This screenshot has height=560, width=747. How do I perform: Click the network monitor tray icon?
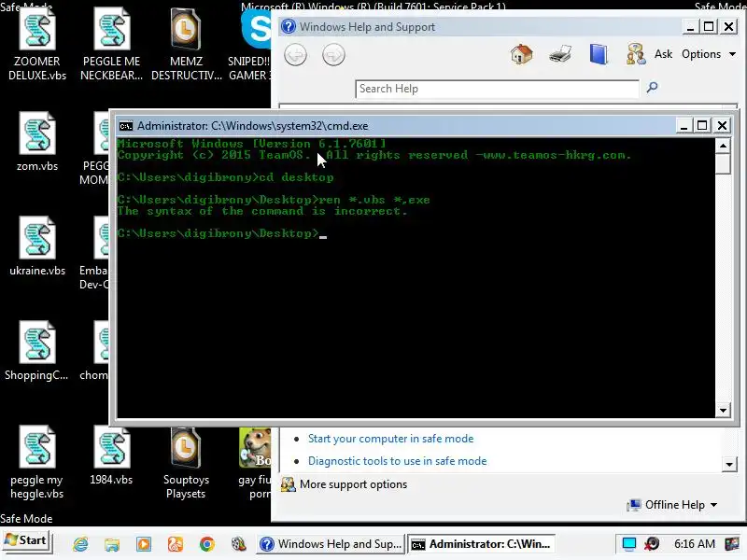point(628,544)
